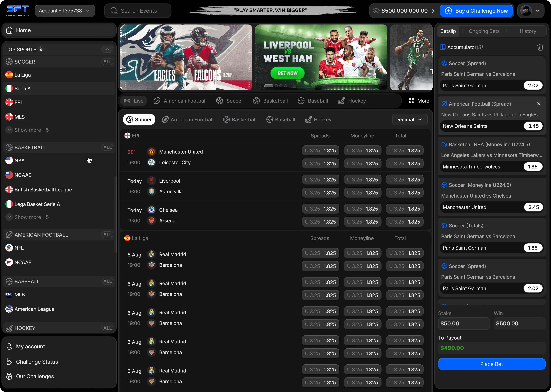Click Buy a Challenge Now button
The width and height of the screenshot is (551, 392).
[x=476, y=11]
